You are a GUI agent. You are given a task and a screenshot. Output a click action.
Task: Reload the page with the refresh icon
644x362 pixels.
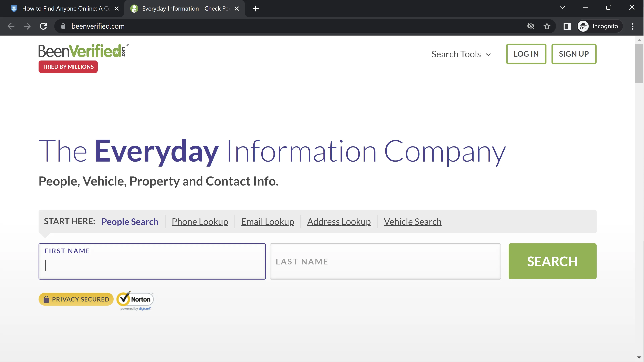tap(44, 26)
